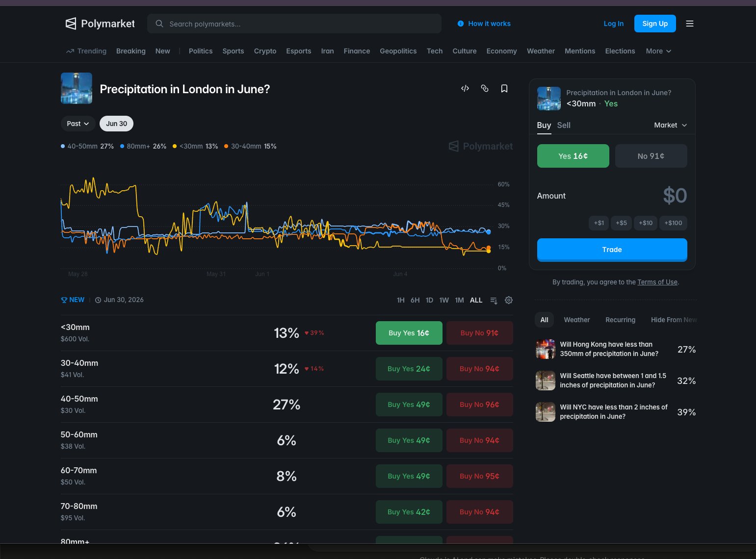Click the NEW trophy icon

[64, 300]
